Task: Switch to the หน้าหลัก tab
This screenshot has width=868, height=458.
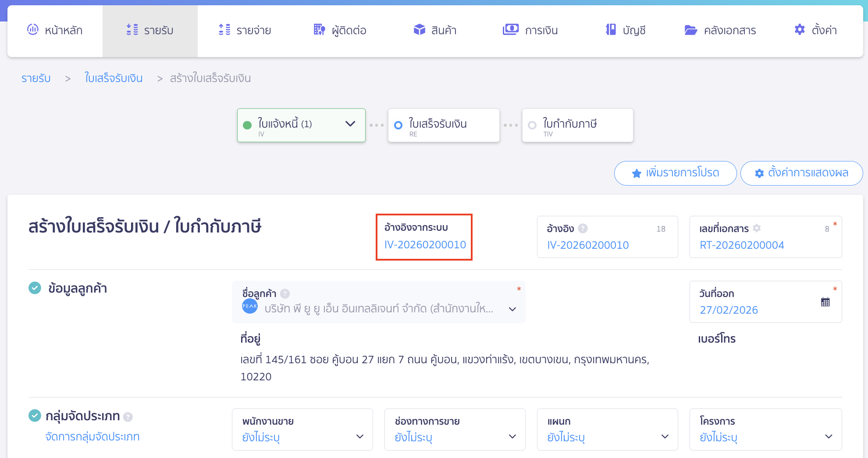Action: pyautogui.click(x=54, y=30)
